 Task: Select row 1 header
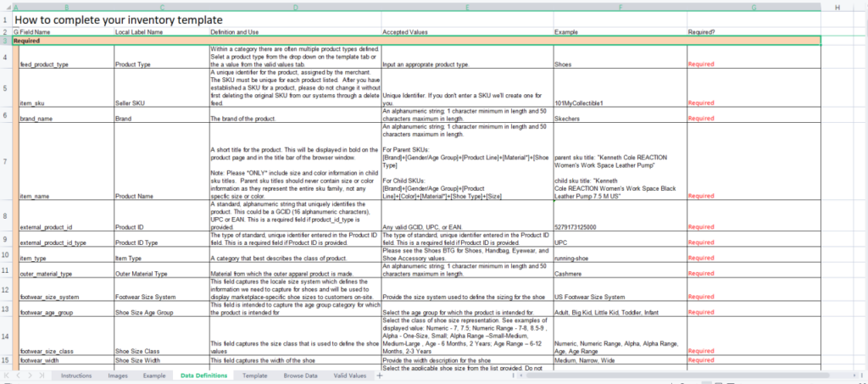[5, 19]
